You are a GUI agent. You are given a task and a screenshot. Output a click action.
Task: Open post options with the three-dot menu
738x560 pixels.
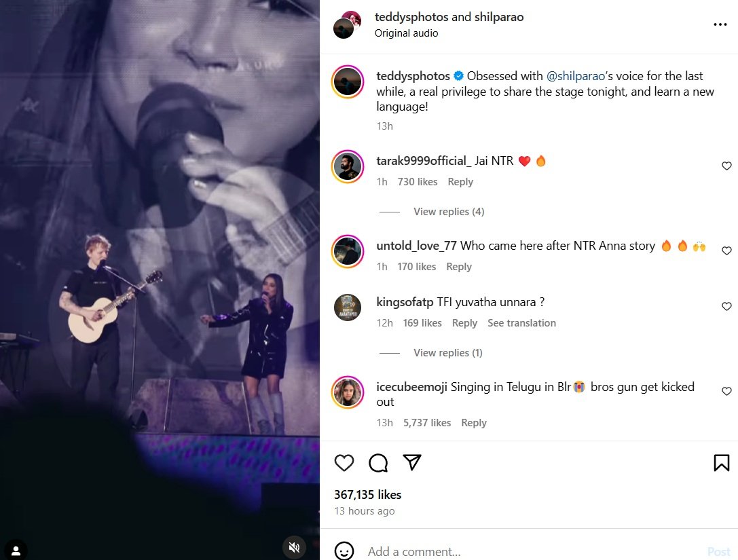[719, 24]
